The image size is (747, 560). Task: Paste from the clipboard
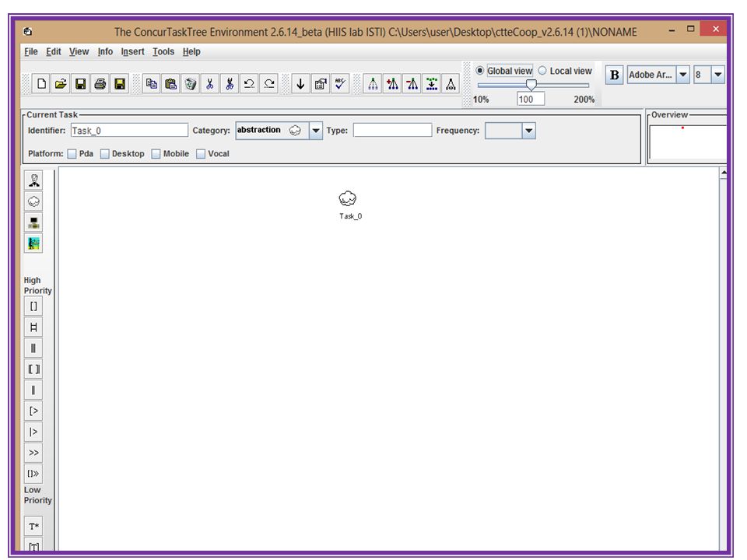pos(171,84)
